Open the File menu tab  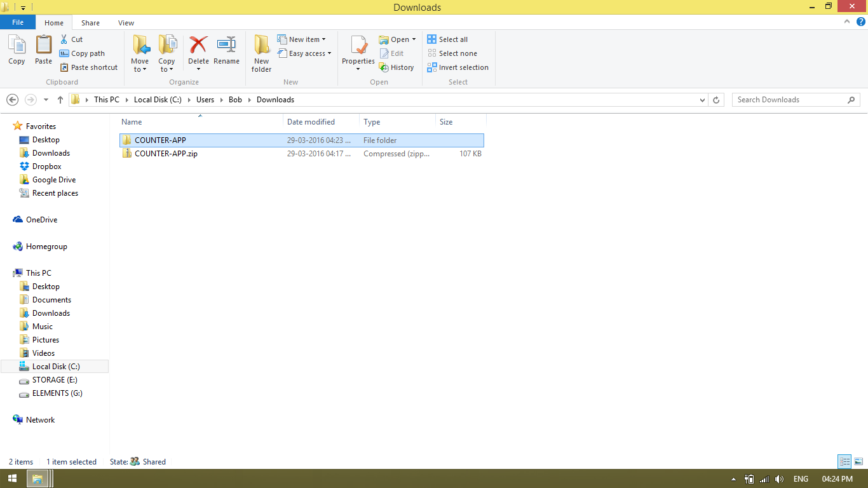[x=18, y=22]
